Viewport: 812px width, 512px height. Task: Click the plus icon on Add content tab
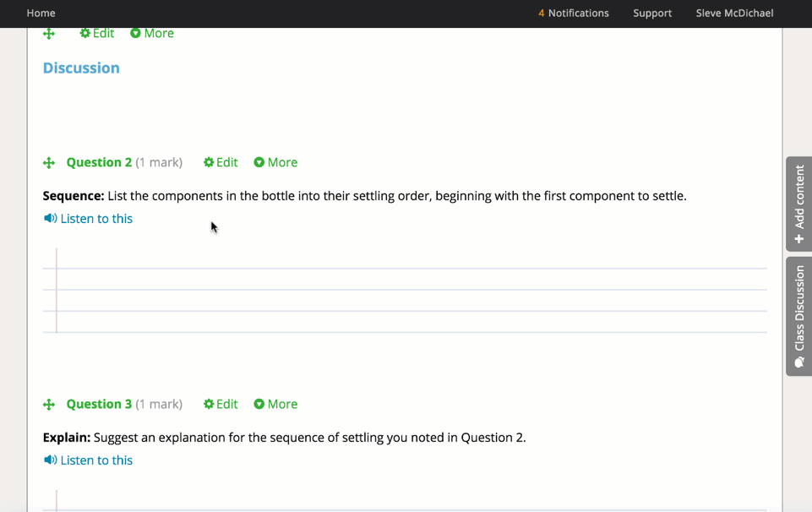(x=799, y=238)
